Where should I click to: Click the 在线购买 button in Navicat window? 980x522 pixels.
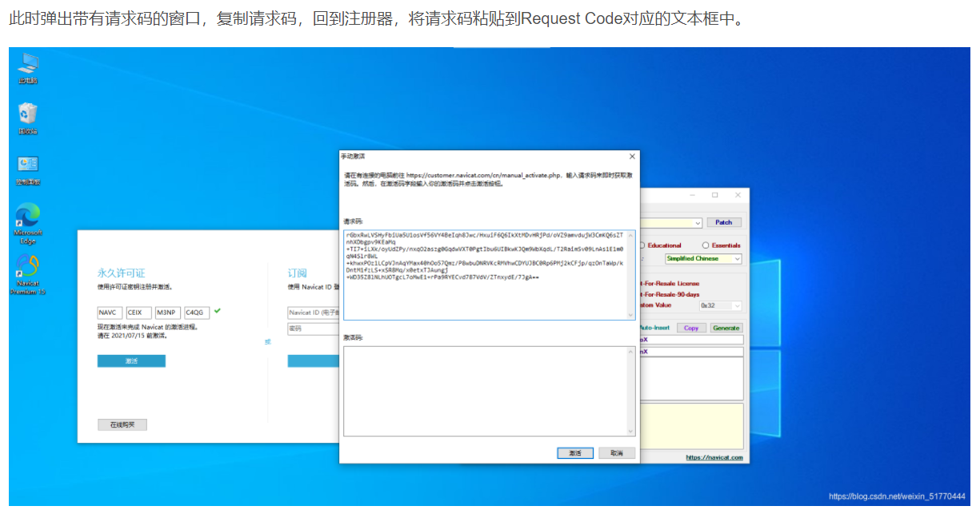tap(122, 424)
